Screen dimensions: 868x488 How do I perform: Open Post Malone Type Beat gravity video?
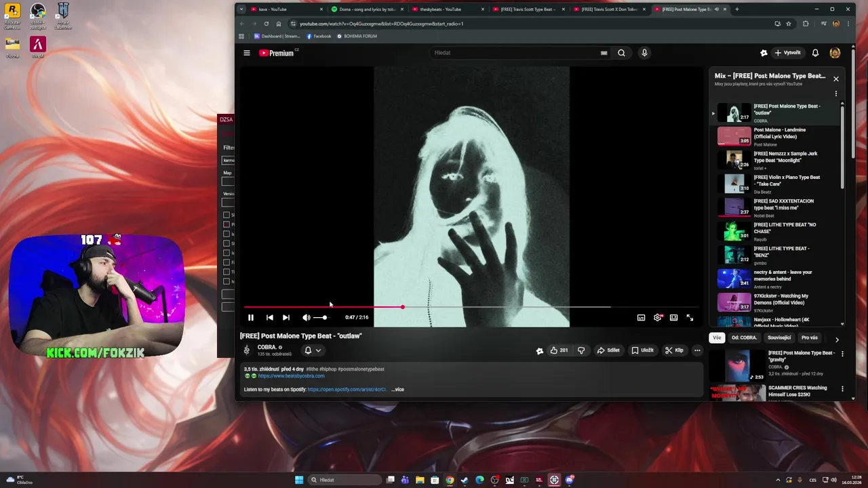coord(773,365)
